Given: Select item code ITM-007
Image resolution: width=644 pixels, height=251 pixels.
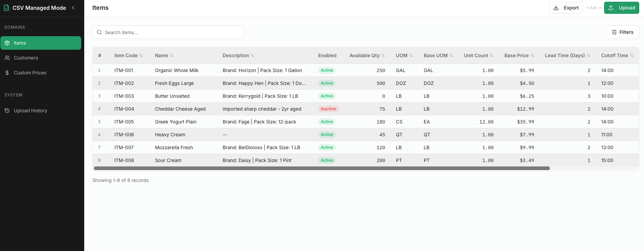Looking at the screenshot, I should 124,147.
